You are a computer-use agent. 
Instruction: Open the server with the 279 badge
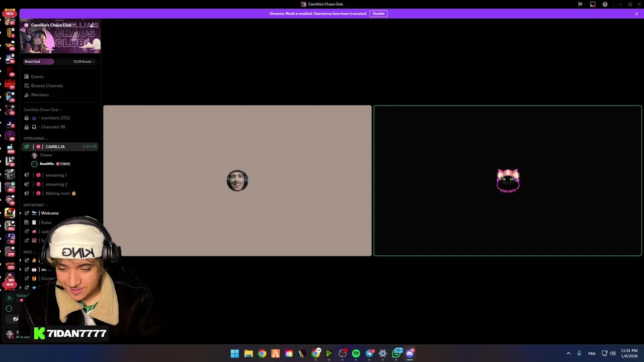point(10,251)
